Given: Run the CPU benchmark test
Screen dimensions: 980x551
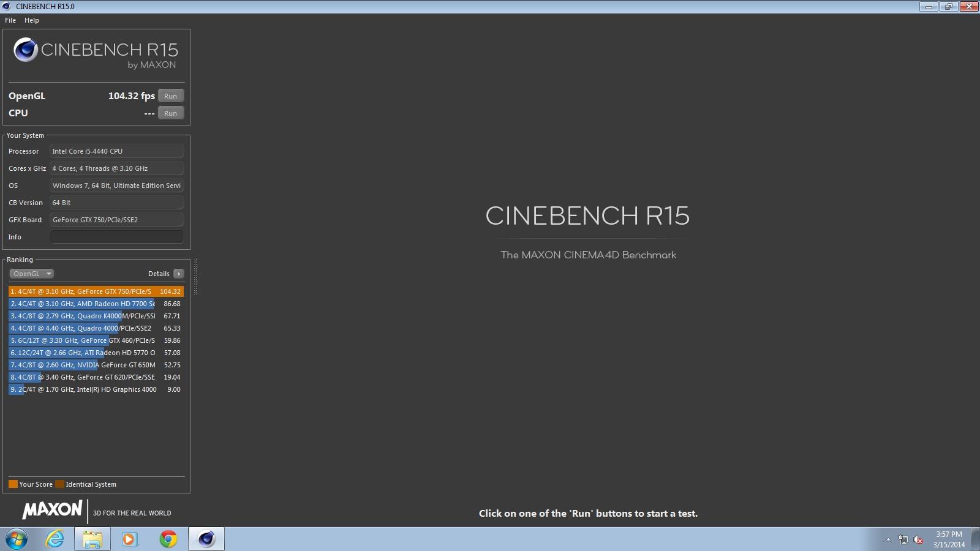Looking at the screenshot, I should pyautogui.click(x=171, y=113).
